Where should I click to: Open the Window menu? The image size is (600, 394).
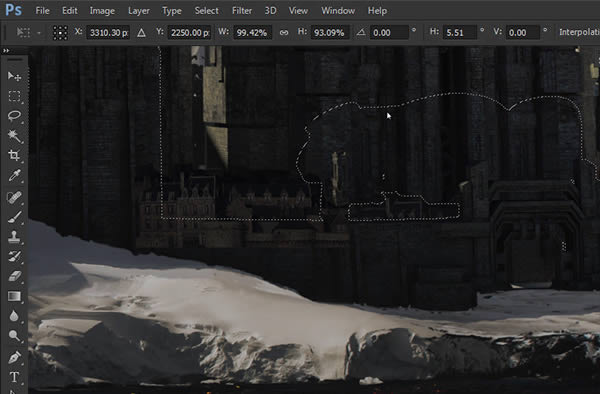click(338, 11)
